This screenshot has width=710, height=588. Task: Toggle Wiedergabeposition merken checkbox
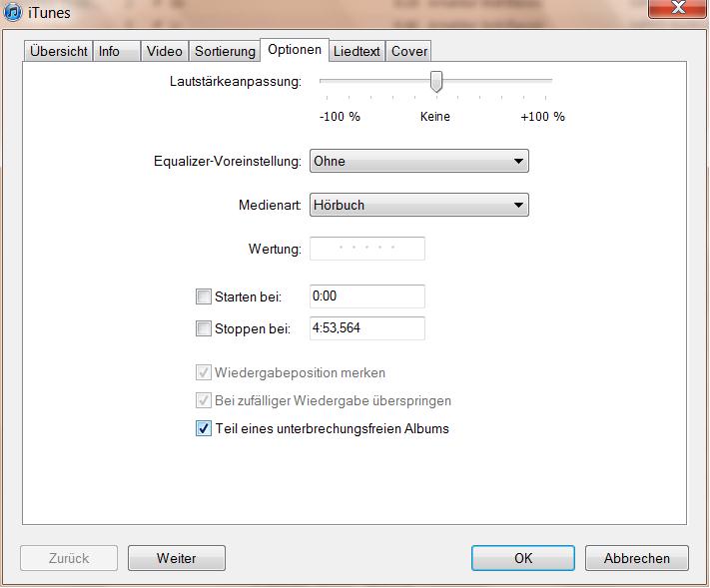tap(204, 372)
